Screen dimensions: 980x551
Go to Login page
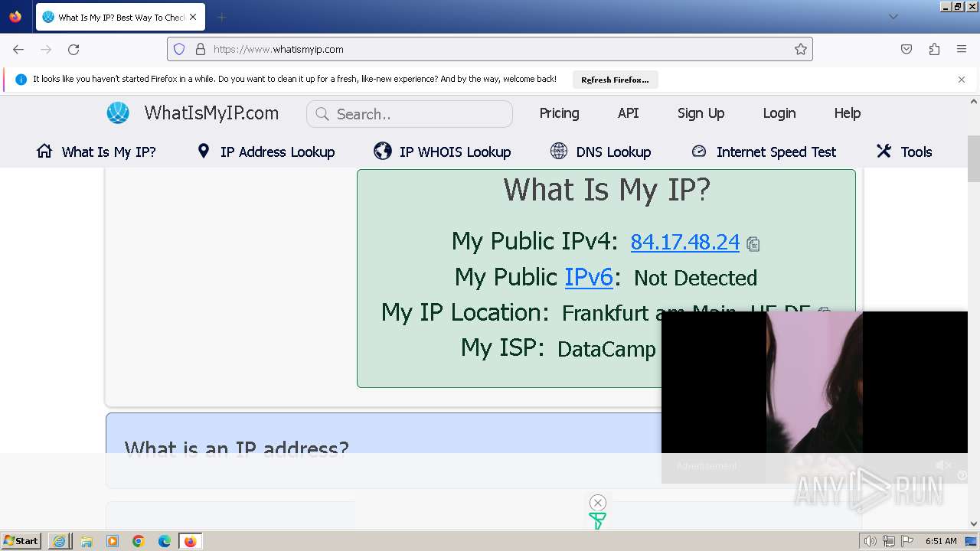779,113
